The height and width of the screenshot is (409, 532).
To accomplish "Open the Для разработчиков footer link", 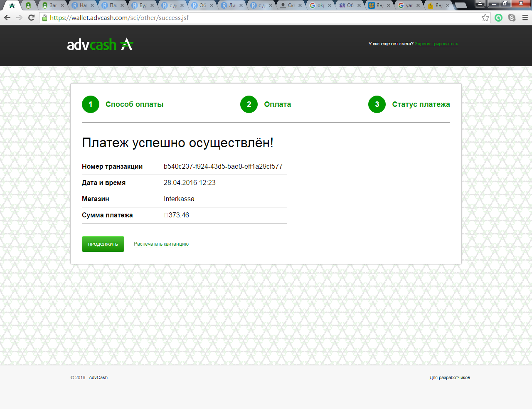I will (x=450, y=377).
